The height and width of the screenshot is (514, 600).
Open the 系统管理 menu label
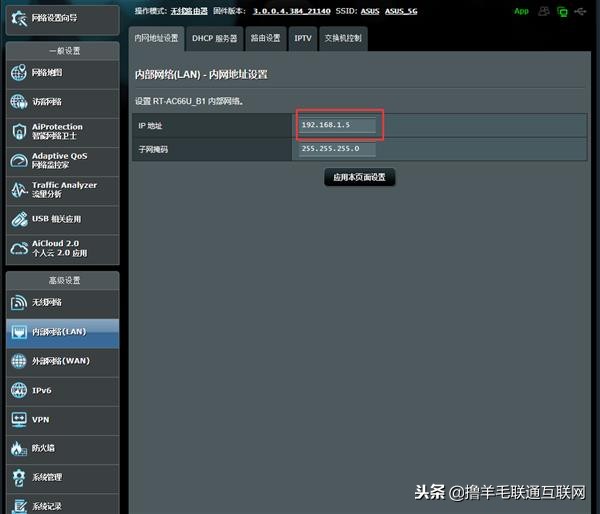click(47, 477)
